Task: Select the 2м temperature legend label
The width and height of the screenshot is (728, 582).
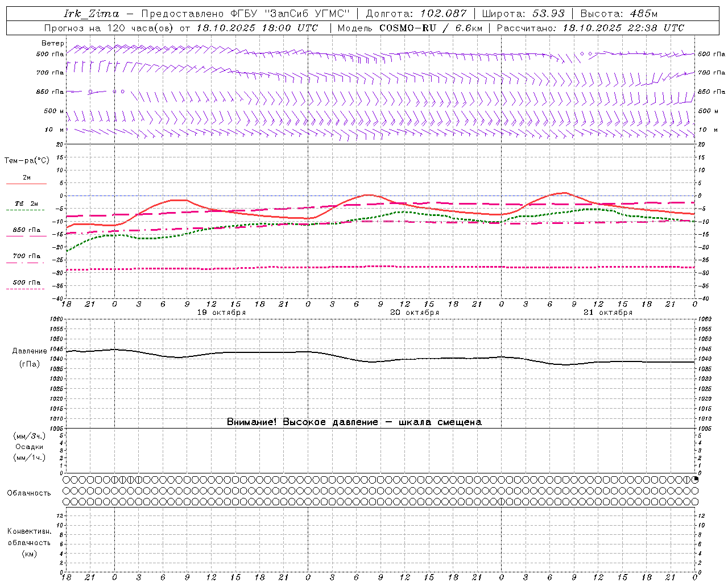Action: point(27,177)
